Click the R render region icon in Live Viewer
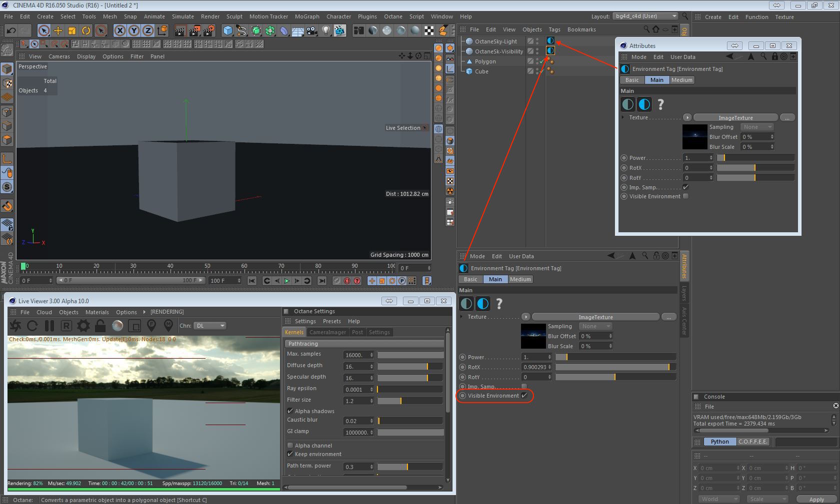The width and height of the screenshot is (840, 504). (66, 326)
